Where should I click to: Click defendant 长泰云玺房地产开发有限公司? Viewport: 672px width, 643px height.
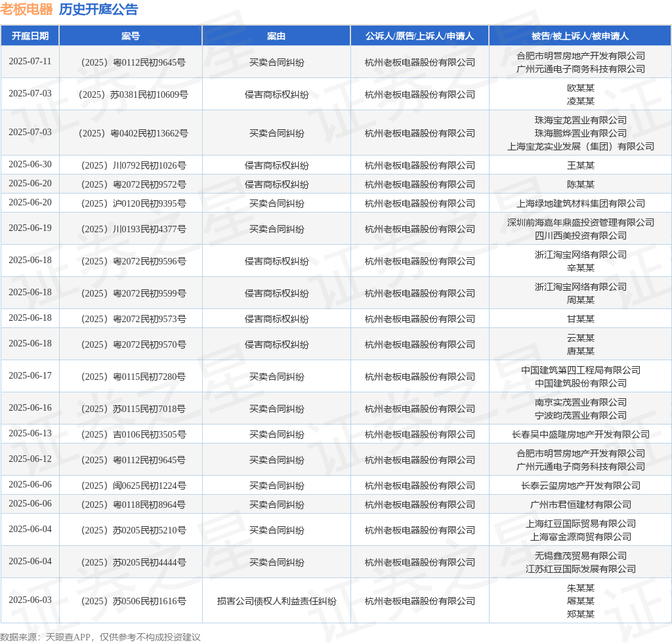[x=580, y=486]
